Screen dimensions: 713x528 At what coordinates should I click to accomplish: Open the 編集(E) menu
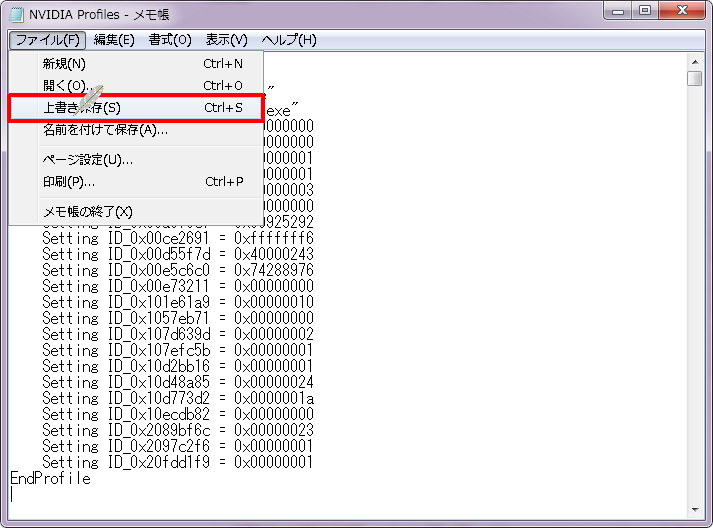click(x=114, y=40)
